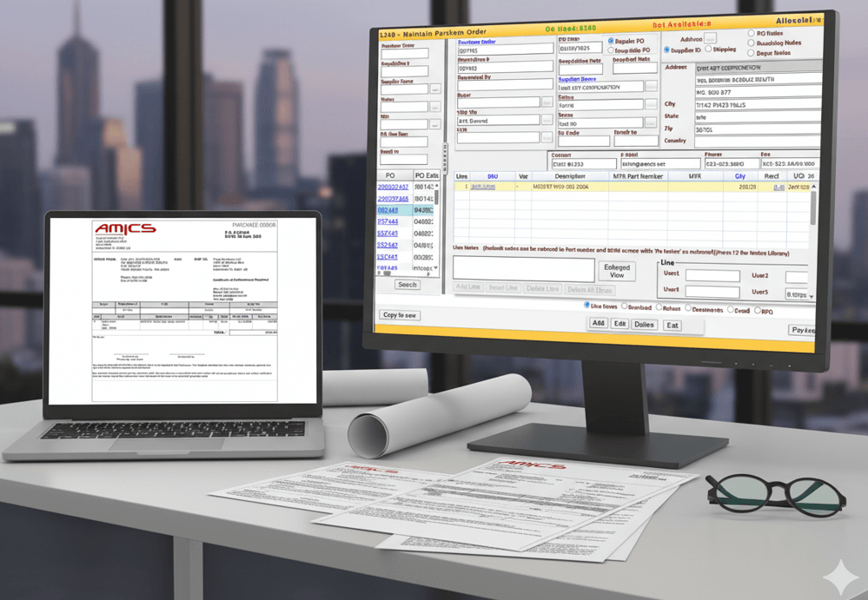Open the Expanded View panel
This screenshot has height=600, width=868.
coord(617,270)
